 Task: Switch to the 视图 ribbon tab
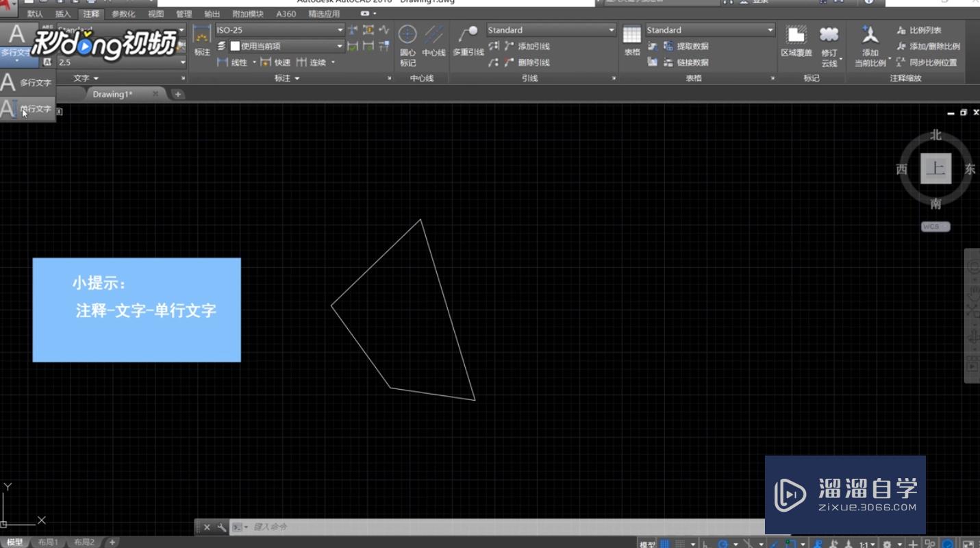[155, 14]
